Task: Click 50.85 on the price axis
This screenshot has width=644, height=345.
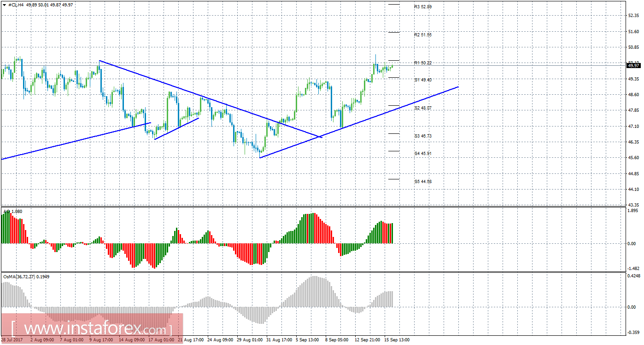Action: pyautogui.click(x=634, y=47)
